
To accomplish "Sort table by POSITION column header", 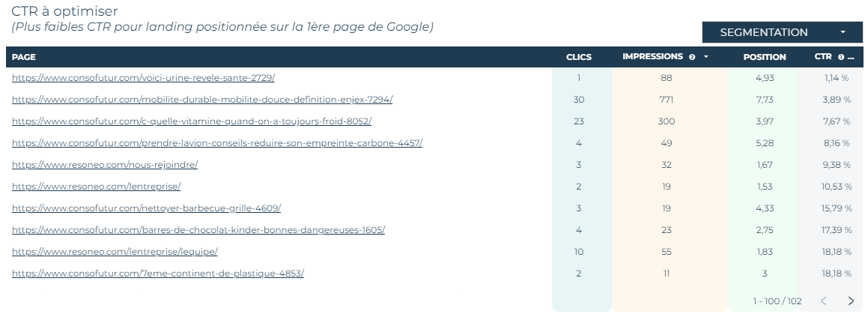I will [x=765, y=57].
